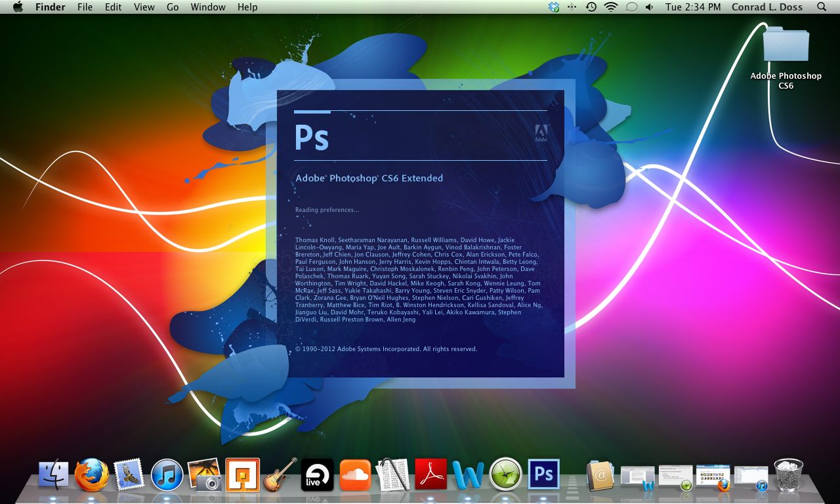Open the Edit menu
The image size is (840, 504).
coord(114,7)
